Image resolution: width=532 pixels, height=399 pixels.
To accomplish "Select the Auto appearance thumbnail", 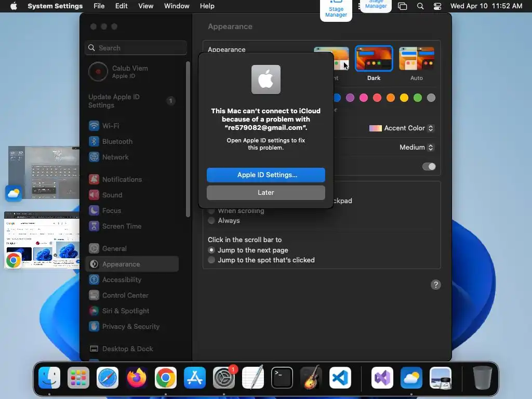I will click(417, 58).
